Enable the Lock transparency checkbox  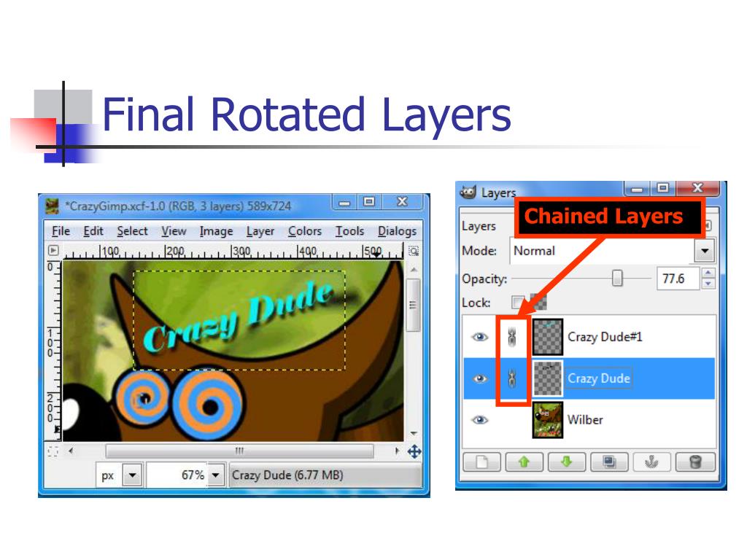[517, 302]
